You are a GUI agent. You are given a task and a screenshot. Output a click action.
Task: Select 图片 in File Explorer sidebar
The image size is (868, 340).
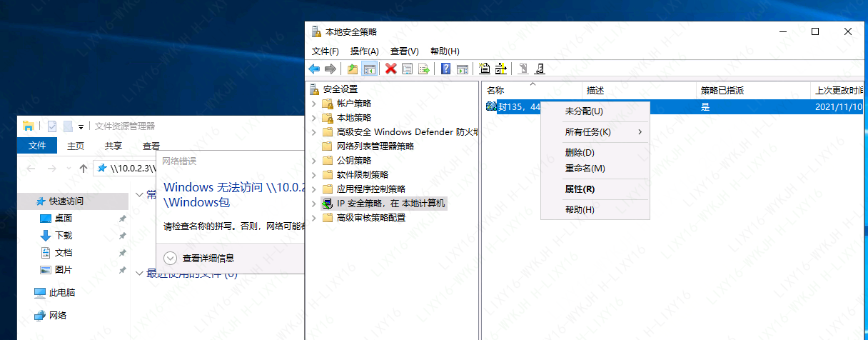pyautogui.click(x=64, y=269)
